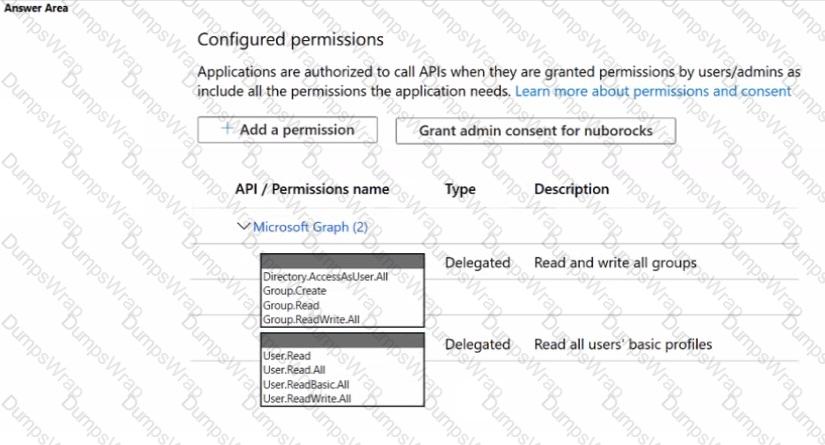825x445 pixels.
Task: Click the dark header of first dropdown
Action: click(343, 261)
